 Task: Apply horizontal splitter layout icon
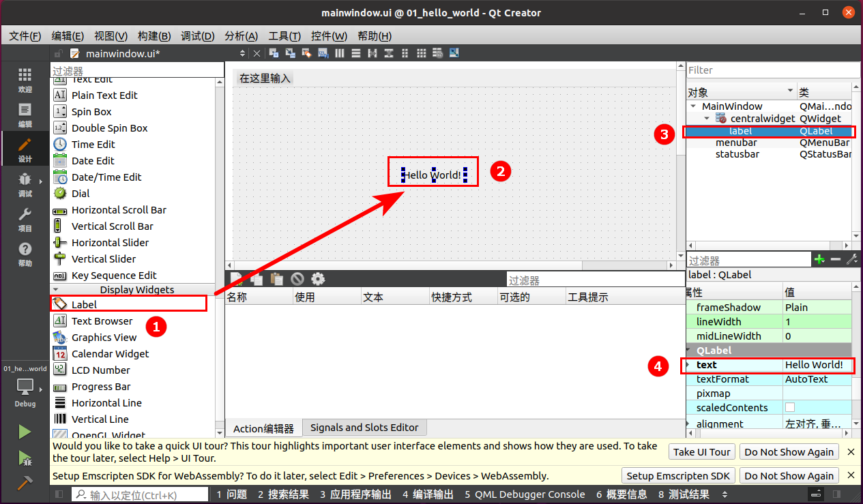point(372,53)
